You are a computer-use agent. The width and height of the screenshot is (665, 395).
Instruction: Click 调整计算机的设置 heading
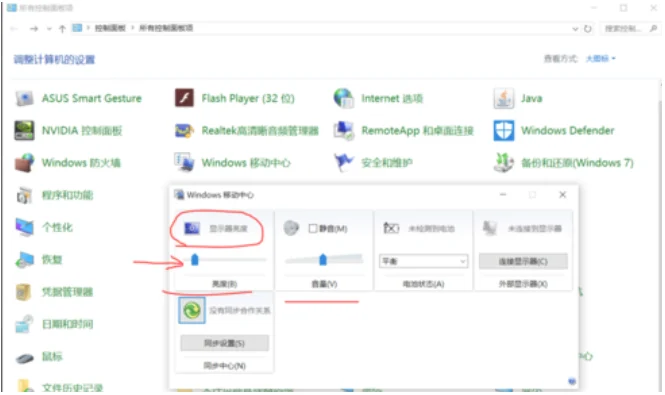(x=54, y=59)
